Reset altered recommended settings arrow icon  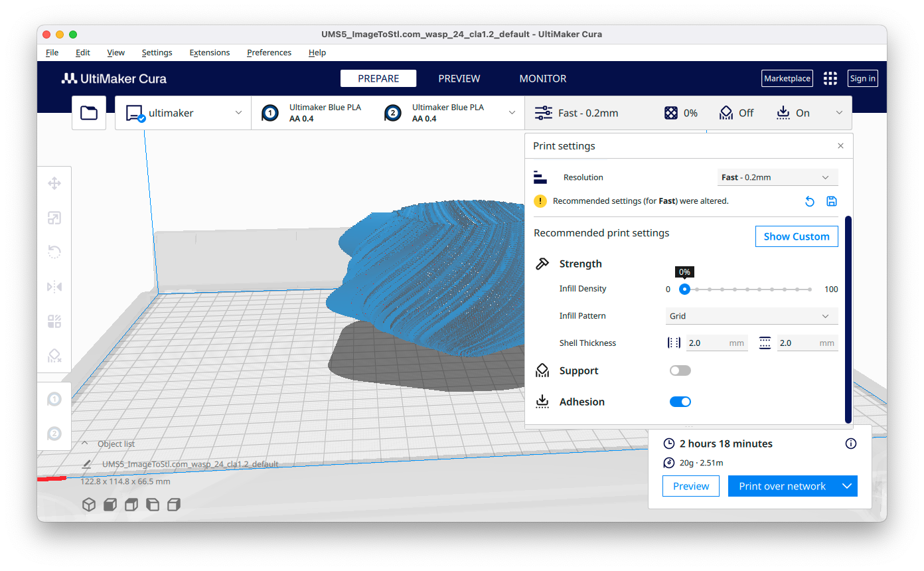pyautogui.click(x=810, y=201)
